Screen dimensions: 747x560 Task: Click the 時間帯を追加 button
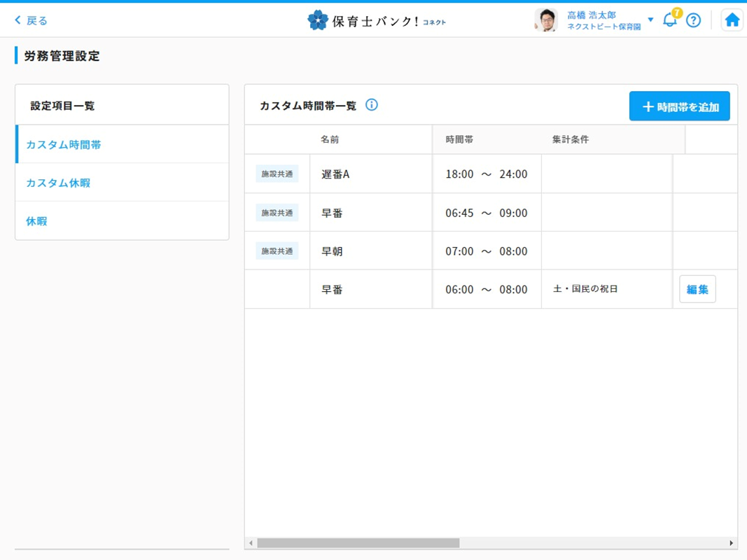(x=679, y=106)
